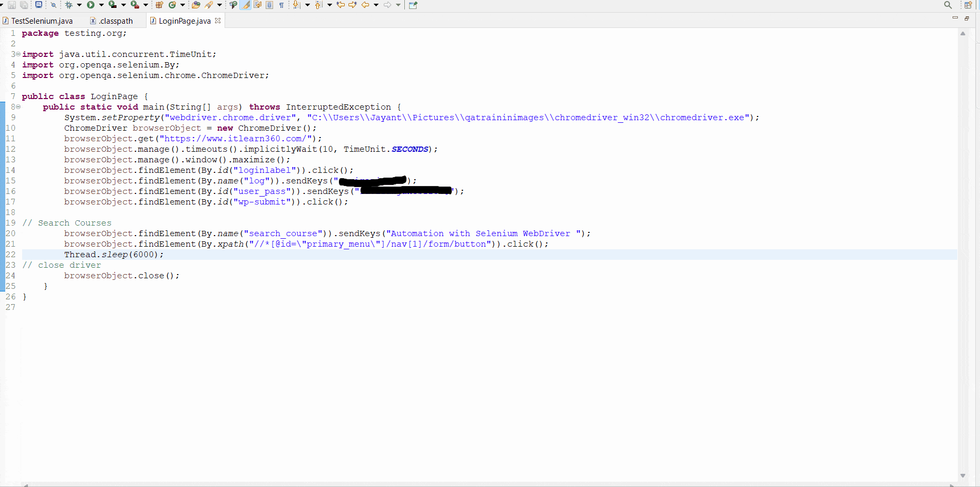
Task: Collapse the main method fold at line 8
Action: (x=18, y=106)
